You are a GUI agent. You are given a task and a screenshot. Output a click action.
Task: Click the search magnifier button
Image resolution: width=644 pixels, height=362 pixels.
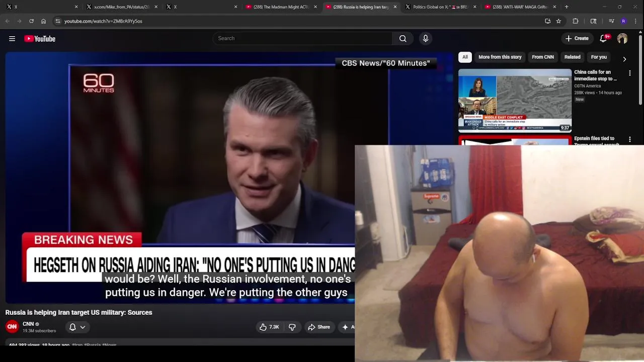(403, 39)
